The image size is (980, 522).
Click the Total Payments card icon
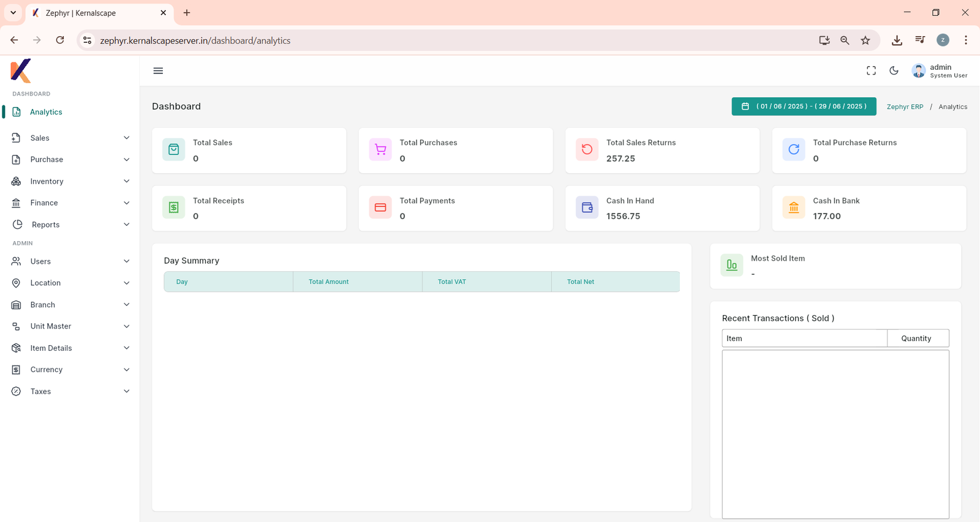380,207
